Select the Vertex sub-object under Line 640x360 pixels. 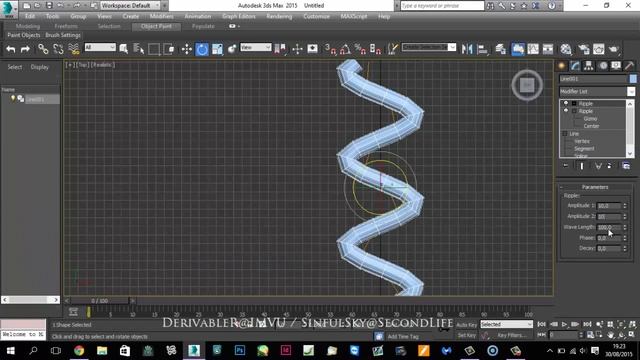pyautogui.click(x=582, y=141)
